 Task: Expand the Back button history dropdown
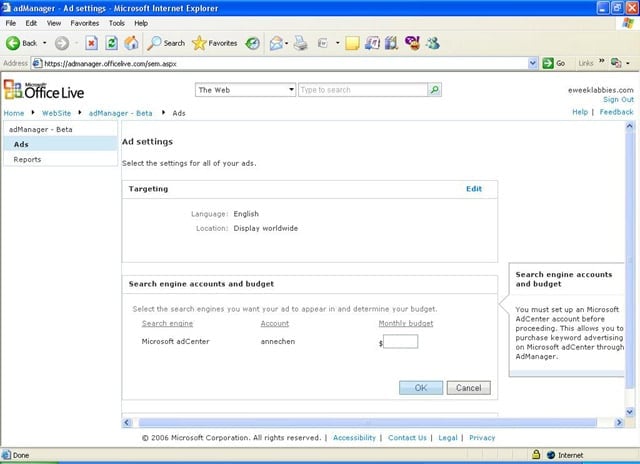click(44, 43)
